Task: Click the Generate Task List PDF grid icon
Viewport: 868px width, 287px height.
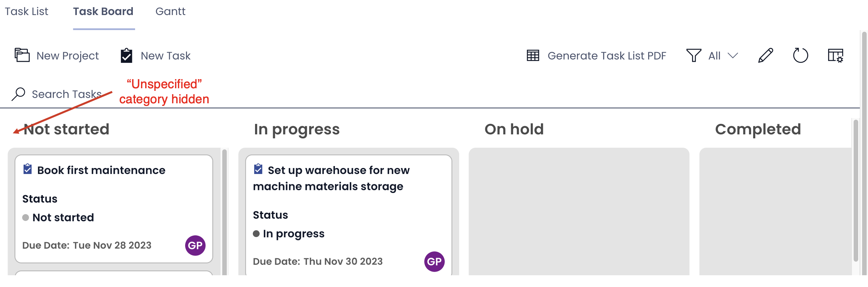Action: [533, 56]
